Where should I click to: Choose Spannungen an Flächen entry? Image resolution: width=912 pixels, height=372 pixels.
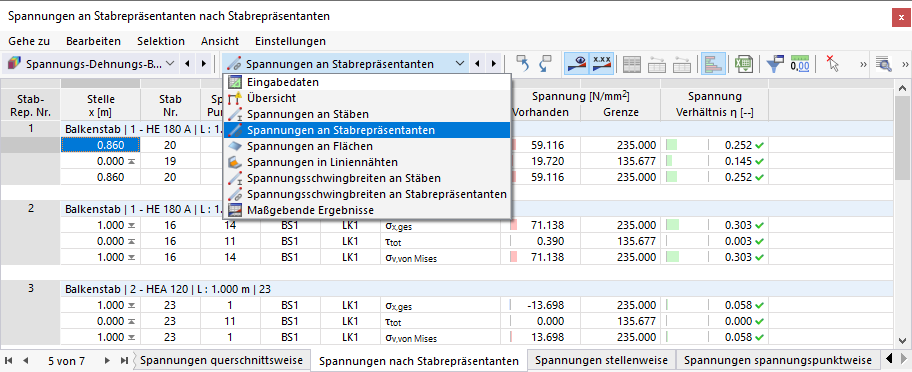tap(366, 146)
